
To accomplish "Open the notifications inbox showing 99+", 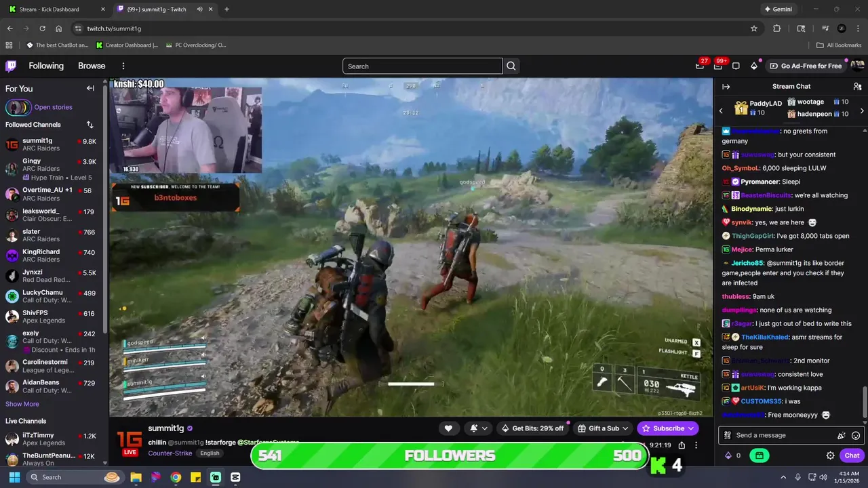I will coord(717,66).
